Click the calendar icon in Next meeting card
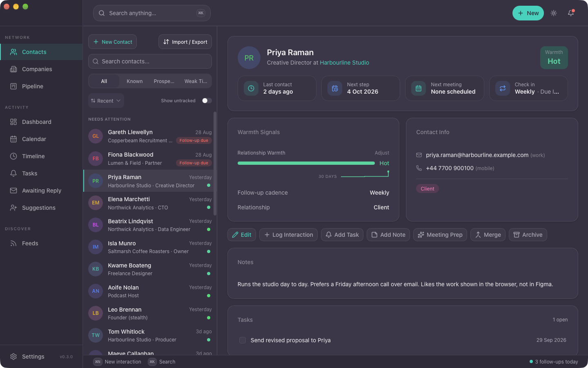 [x=419, y=88]
